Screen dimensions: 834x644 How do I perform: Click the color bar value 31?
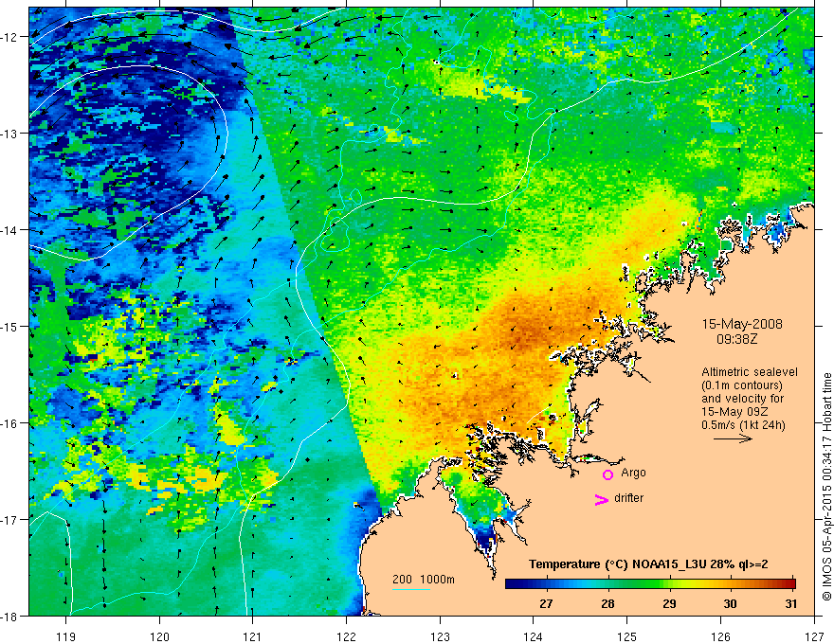pyautogui.click(x=791, y=603)
